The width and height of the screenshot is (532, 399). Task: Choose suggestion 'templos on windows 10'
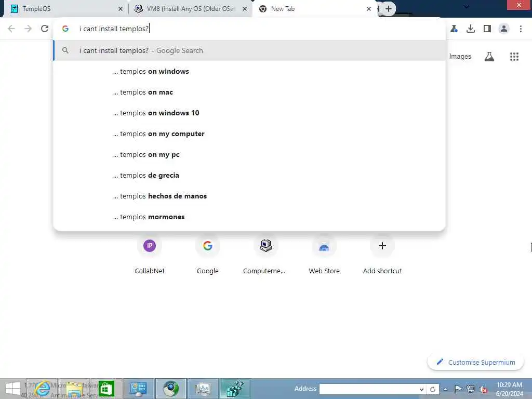249,113
